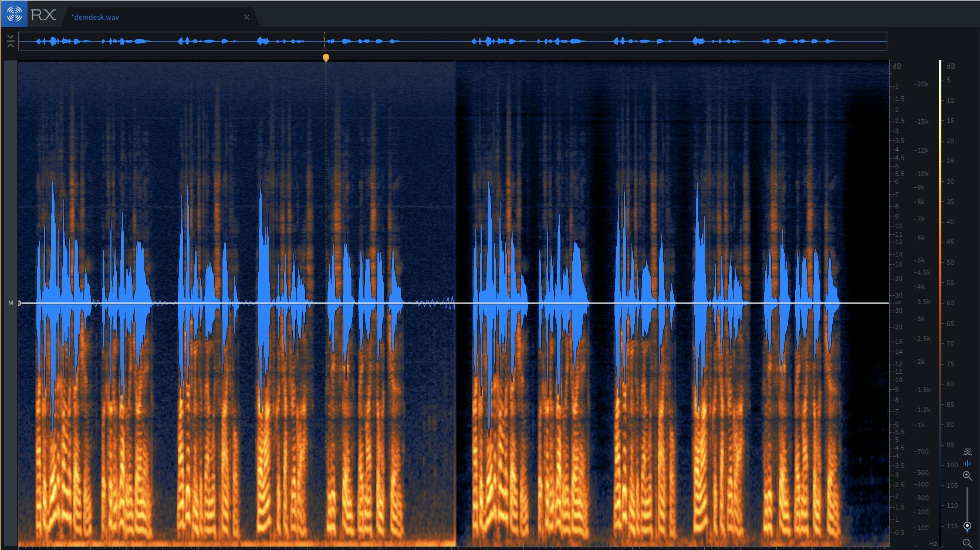Click the waveform overview strip at top
The height and width of the screenshot is (550, 980).
tap(452, 41)
